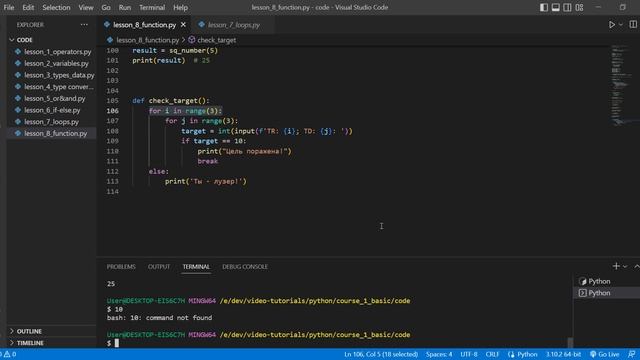Open the Run menu
The width and height of the screenshot is (640, 360).
pyautogui.click(x=125, y=7)
